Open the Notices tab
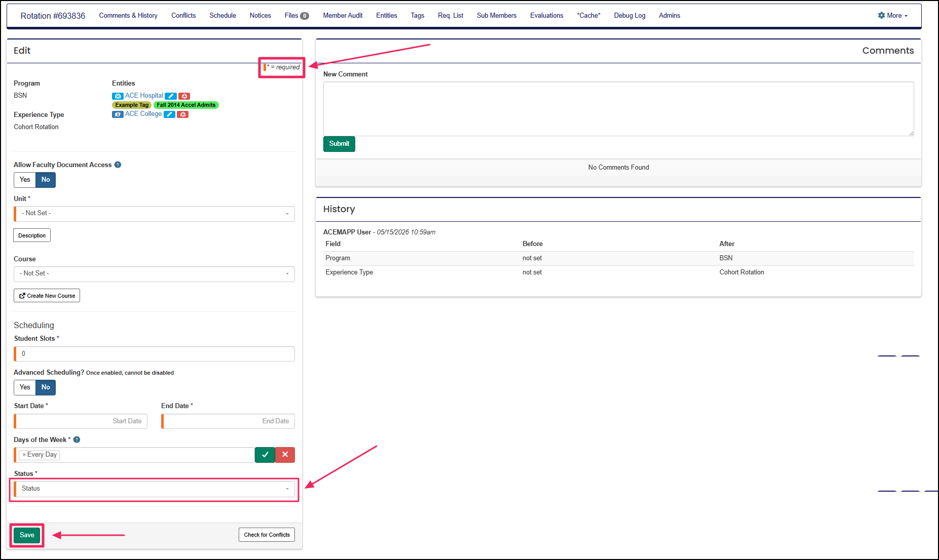The height and width of the screenshot is (560, 939). coord(260,16)
